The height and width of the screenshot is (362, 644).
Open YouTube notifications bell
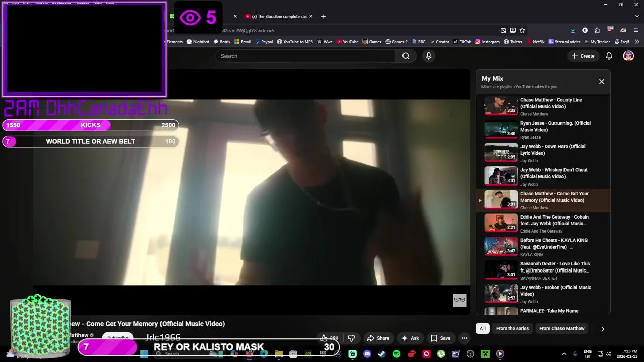tap(609, 56)
